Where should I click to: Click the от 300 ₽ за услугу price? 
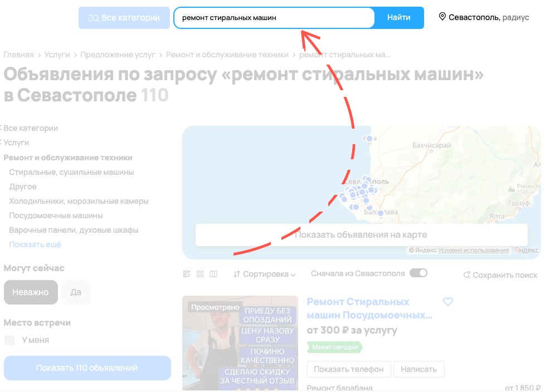[x=352, y=330]
